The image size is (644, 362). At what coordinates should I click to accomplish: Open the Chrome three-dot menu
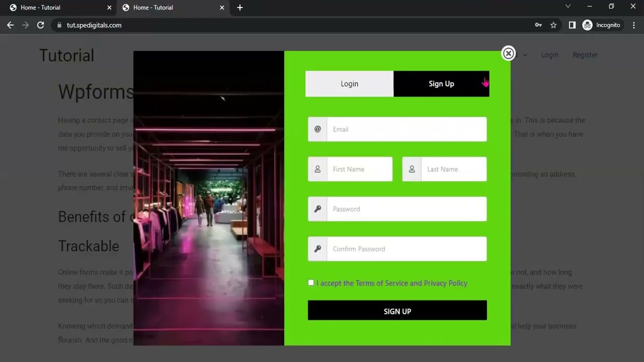(633, 25)
